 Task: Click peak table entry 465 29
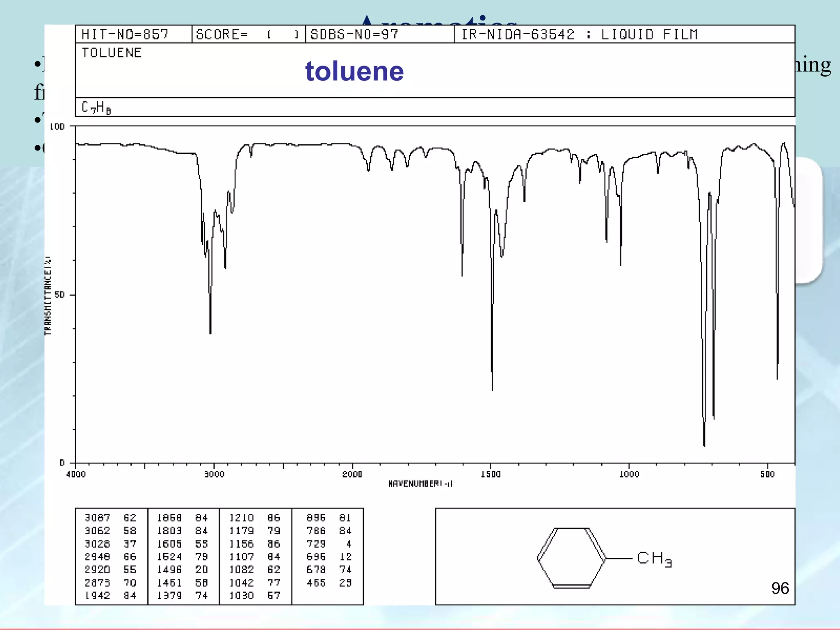pos(329,582)
